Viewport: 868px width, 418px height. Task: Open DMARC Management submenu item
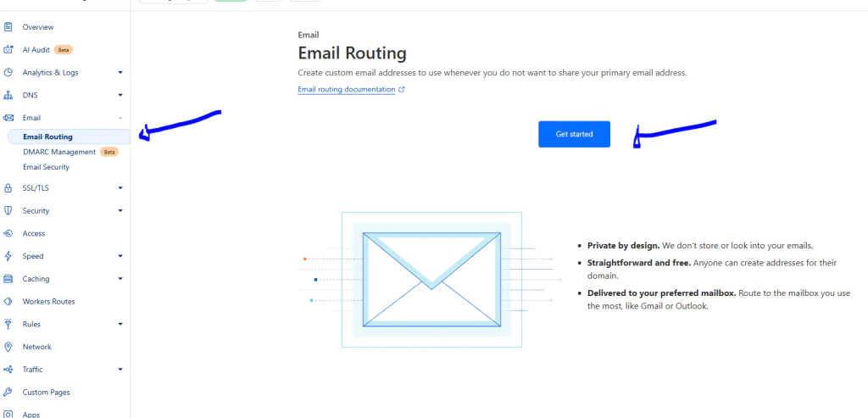click(x=59, y=152)
